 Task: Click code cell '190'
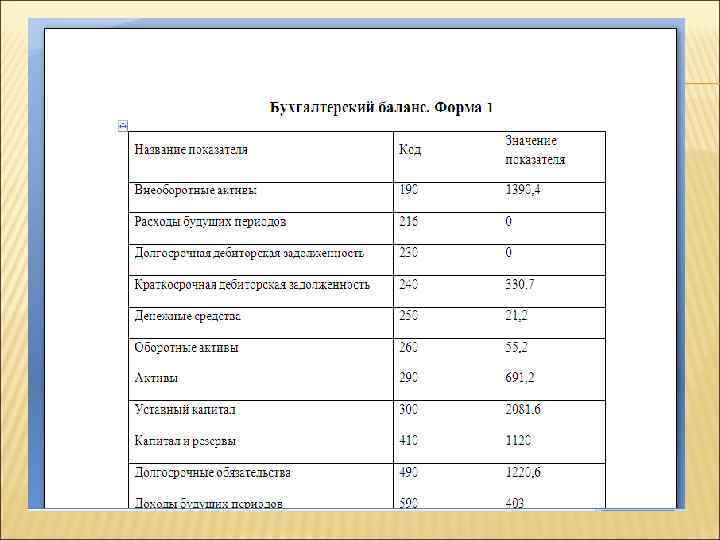408,190
